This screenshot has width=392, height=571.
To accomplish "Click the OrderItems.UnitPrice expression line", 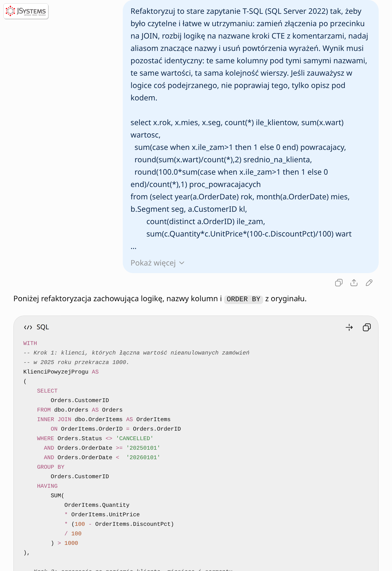I will [x=102, y=514].
